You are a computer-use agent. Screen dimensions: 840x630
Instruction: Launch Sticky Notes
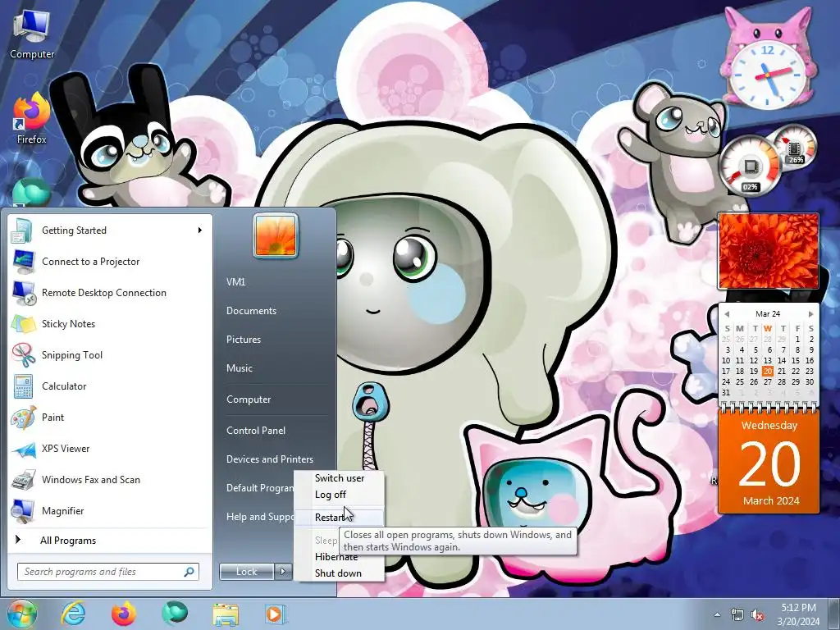click(110, 323)
